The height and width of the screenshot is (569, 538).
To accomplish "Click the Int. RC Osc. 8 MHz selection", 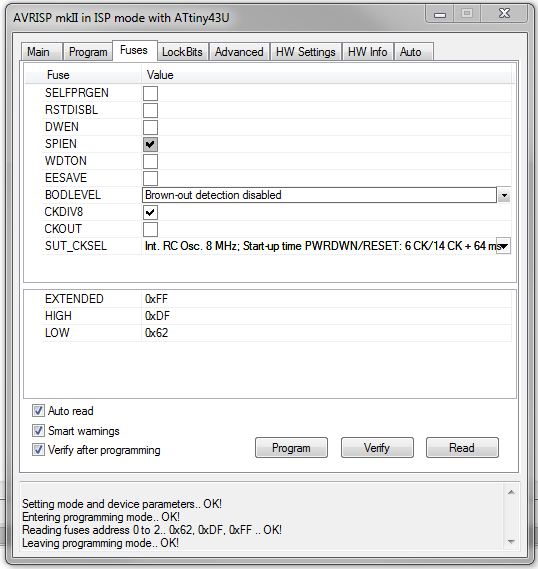I will pyautogui.click(x=319, y=246).
